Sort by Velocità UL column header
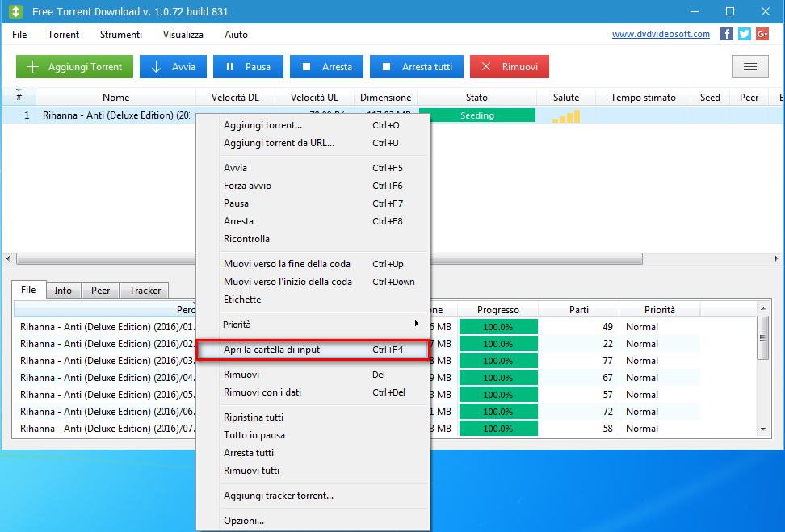The image size is (785, 532). tap(314, 97)
